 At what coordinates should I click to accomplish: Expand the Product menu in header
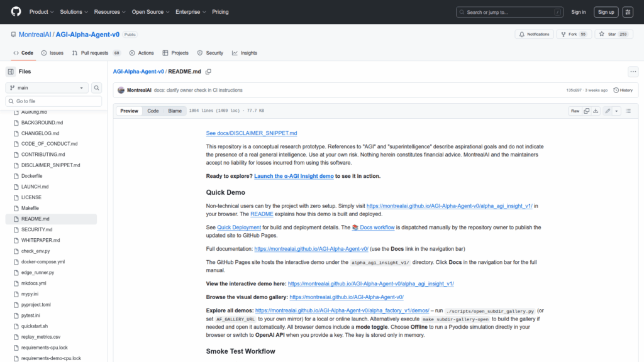coord(42,12)
